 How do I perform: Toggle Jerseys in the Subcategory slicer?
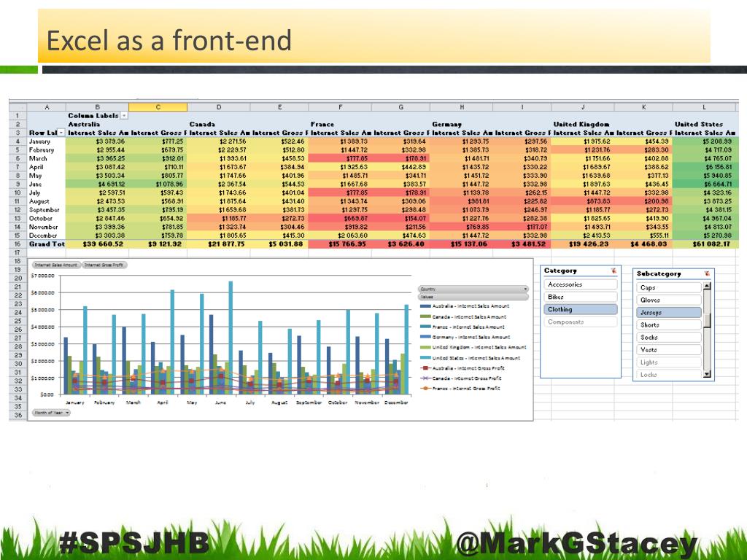point(669,312)
